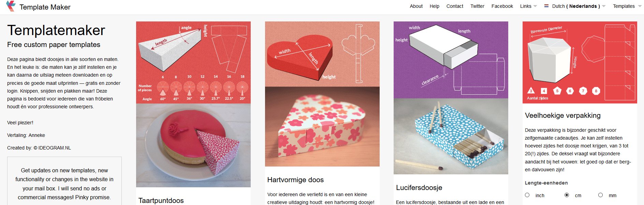Click the hexagon 6-sides icon

click(x=570, y=91)
